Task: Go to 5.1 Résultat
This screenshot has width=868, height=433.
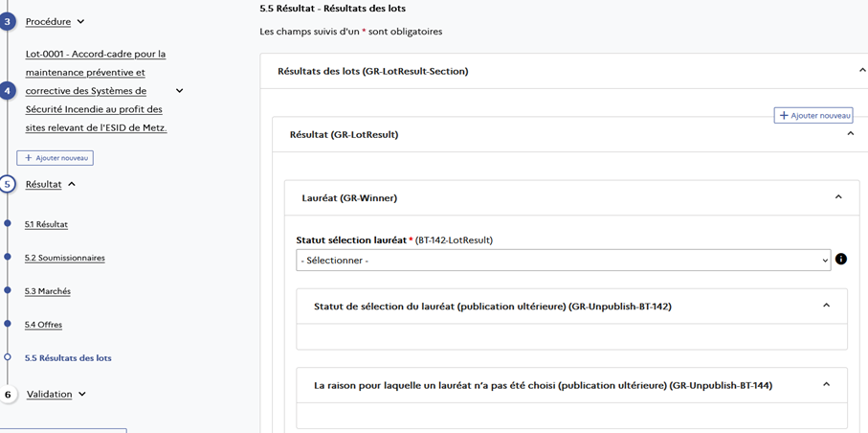Action: pyautogui.click(x=47, y=224)
